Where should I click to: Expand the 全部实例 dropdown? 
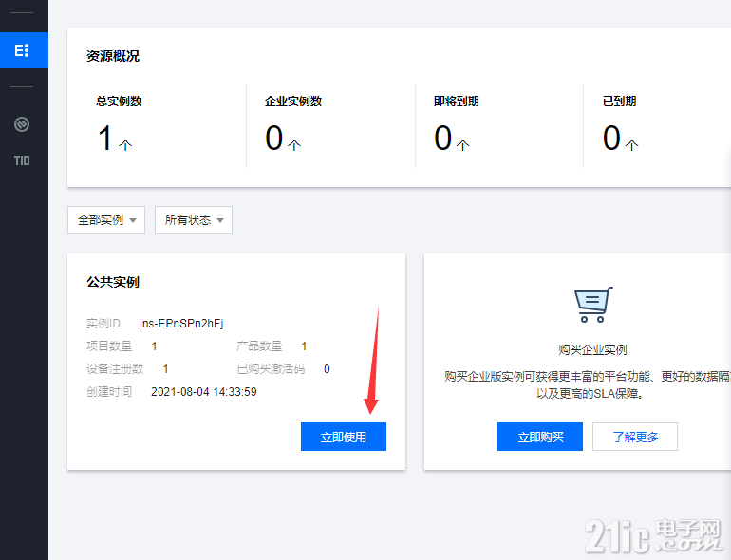point(106,220)
